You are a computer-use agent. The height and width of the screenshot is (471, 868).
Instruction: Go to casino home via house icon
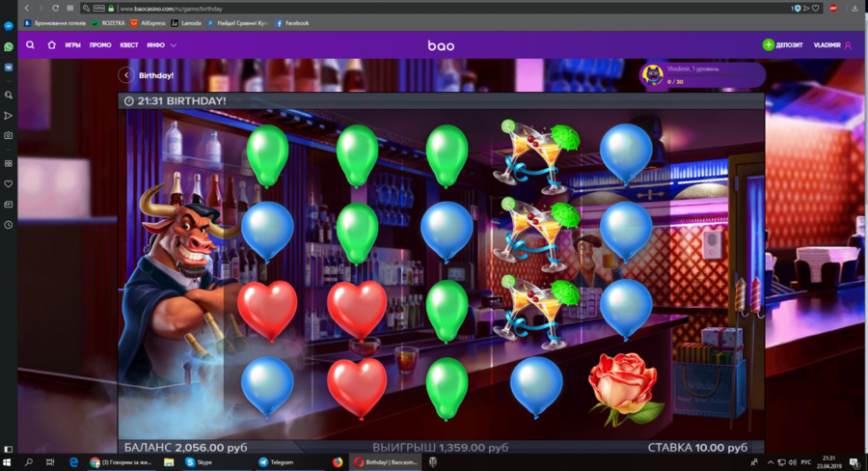pyautogui.click(x=51, y=45)
